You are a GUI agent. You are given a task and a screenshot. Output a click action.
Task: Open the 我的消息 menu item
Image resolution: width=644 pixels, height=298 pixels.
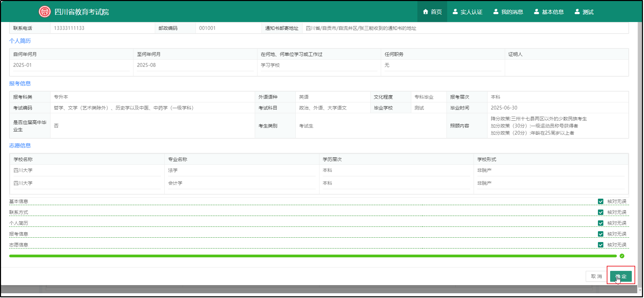[508, 12]
